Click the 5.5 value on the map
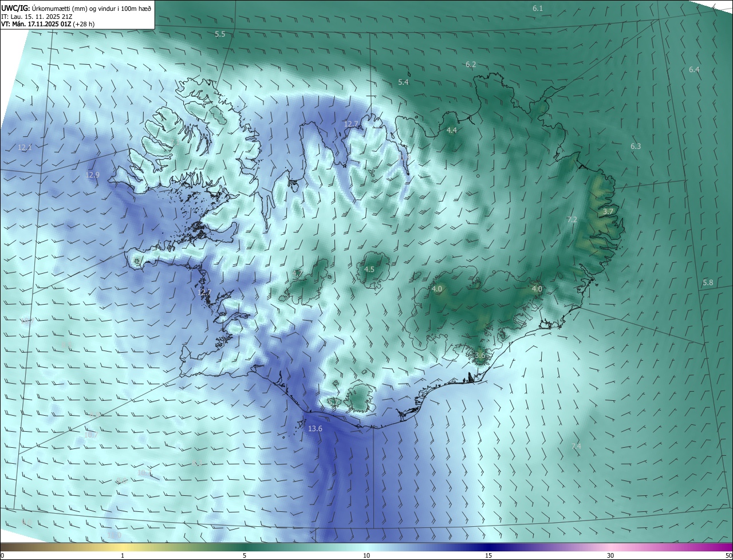 tap(220, 34)
